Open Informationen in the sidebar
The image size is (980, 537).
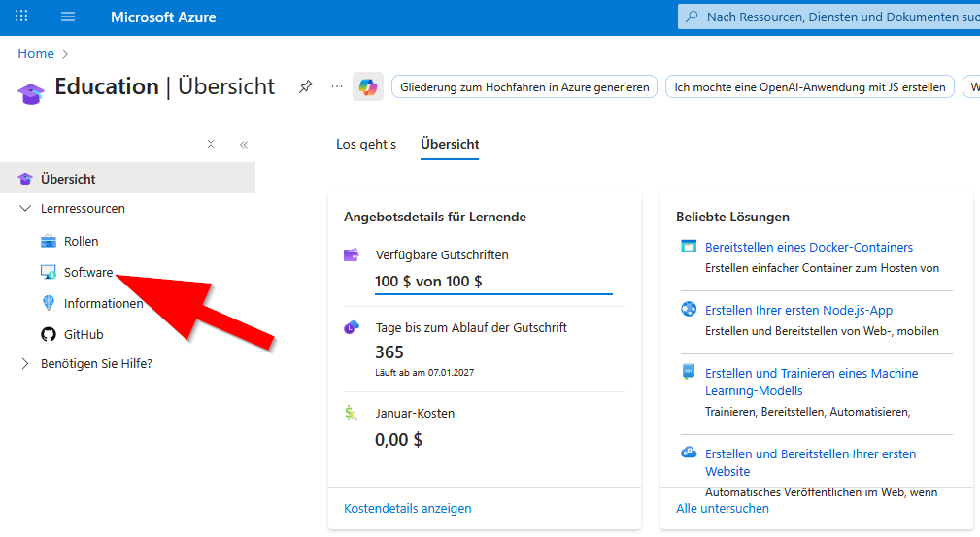pos(103,303)
